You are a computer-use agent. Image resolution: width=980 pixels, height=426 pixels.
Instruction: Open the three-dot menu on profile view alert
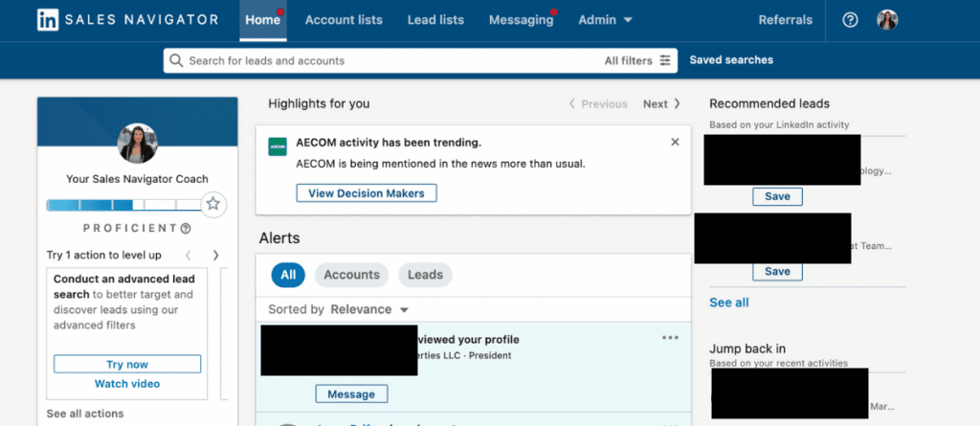pyautogui.click(x=670, y=338)
